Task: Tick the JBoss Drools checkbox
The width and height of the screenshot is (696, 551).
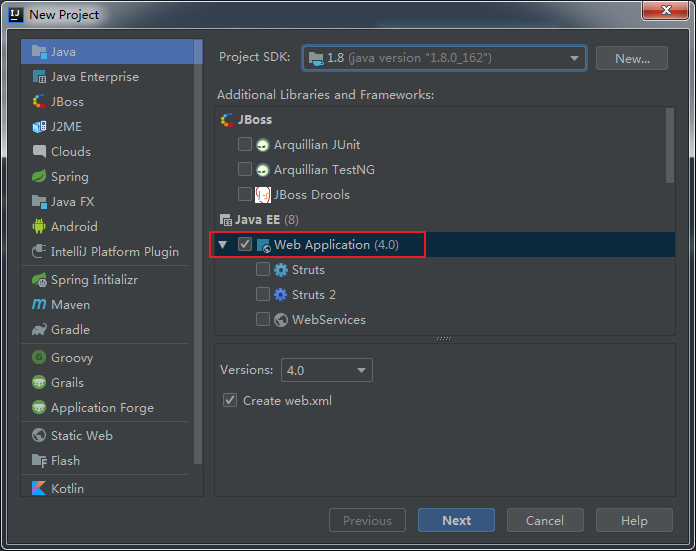Action: 245,194
